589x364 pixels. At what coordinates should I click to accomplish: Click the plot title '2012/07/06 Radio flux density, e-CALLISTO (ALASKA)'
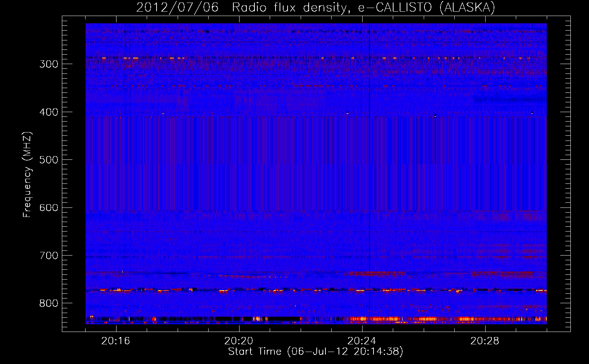[316, 7]
